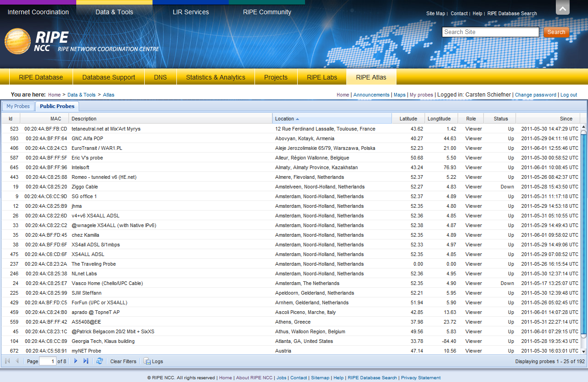The image size is (588, 382).
Task: Open RIPE Database menu
Action: click(x=40, y=77)
